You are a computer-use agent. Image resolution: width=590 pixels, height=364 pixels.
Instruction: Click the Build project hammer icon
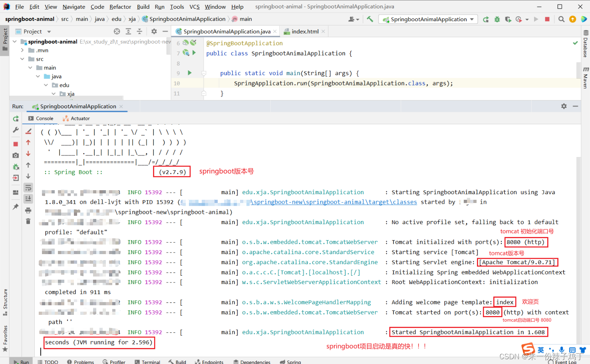coord(370,19)
